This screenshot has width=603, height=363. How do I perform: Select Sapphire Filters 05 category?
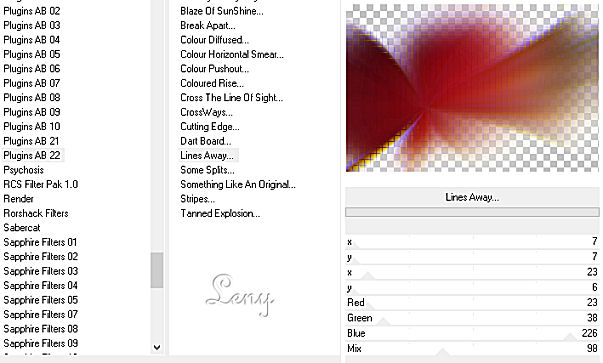point(41,300)
